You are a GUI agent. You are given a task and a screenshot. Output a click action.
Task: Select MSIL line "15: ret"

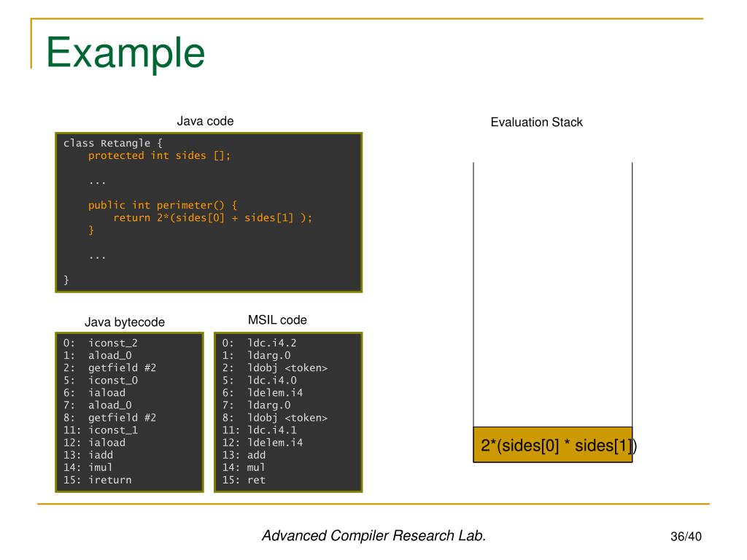pyautogui.click(x=244, y=480)
